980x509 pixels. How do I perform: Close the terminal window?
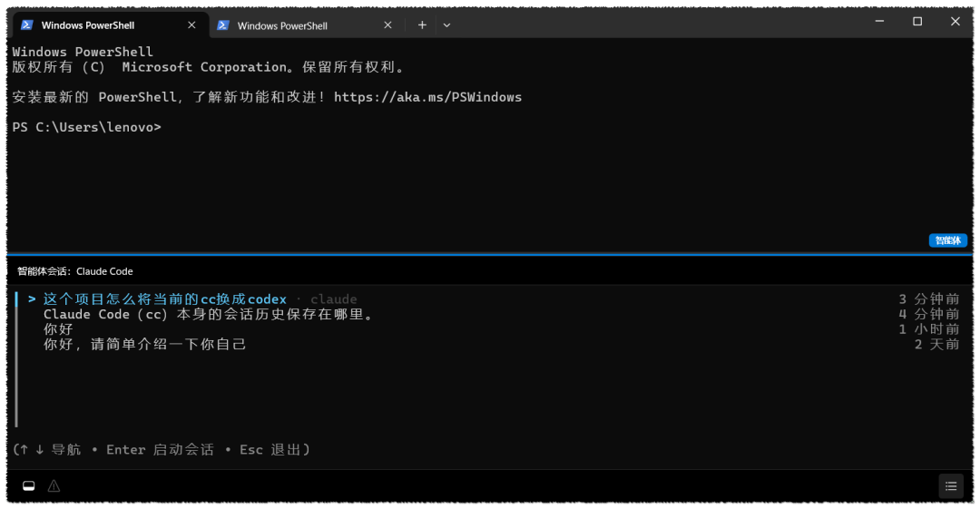point(955,21)
